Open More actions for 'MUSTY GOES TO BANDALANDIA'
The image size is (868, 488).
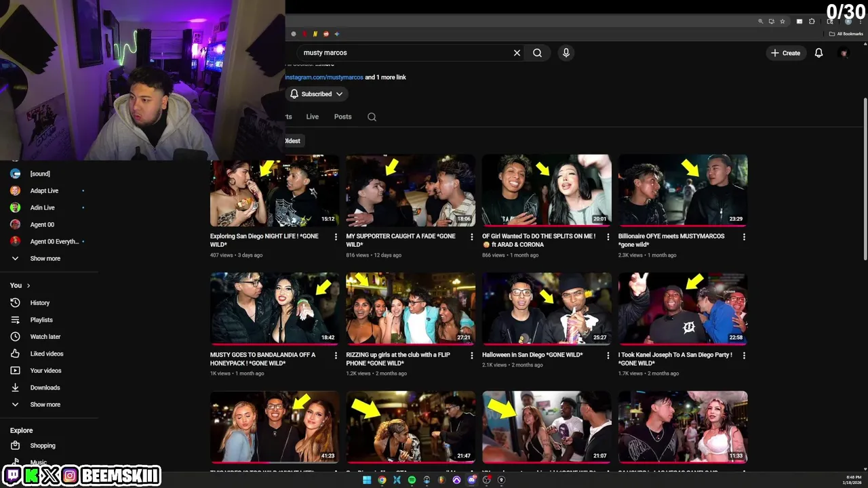pyautogui.click(x=336, y=356)
